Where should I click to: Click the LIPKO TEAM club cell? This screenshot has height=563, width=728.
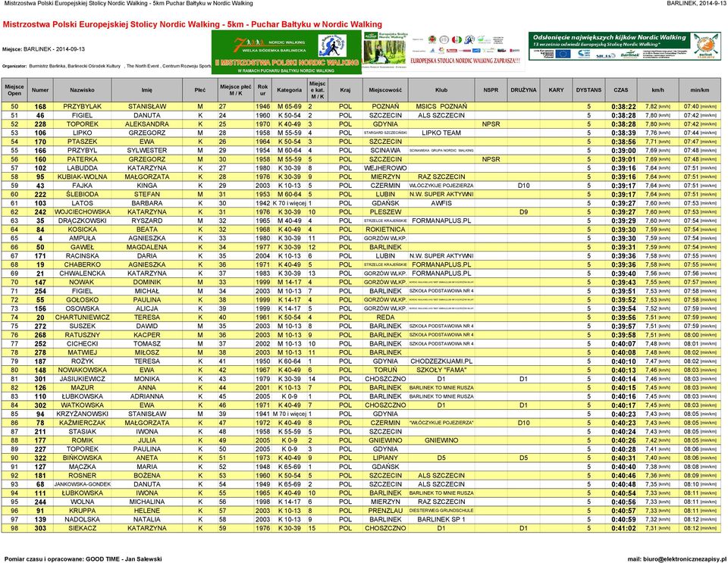[441, 133]
